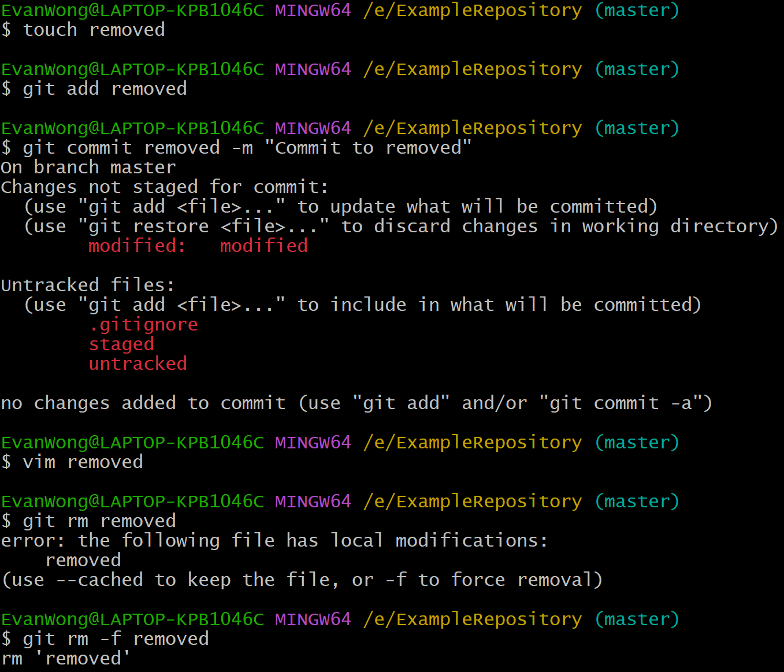Select the '.gitignore' untracked file entry
The width and height of the screenshot is (784, 672).
(143, 325)
